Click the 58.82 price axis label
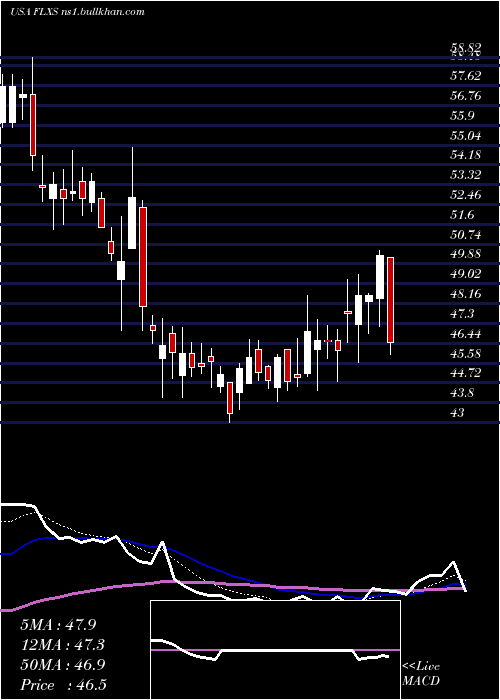The width and height of the screenshot is (500, 700). pyautogui.click(x=466, y=49)
